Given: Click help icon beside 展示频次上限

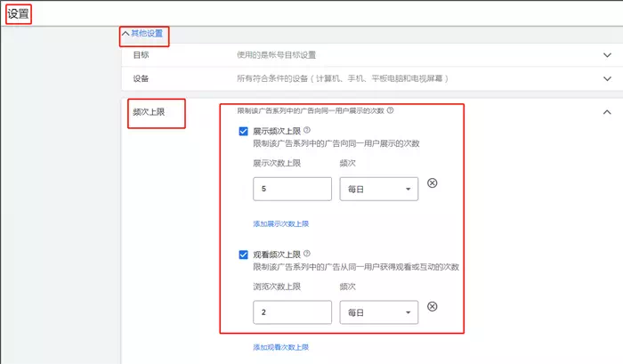Looking at the screenshot, I should (308, 131).
